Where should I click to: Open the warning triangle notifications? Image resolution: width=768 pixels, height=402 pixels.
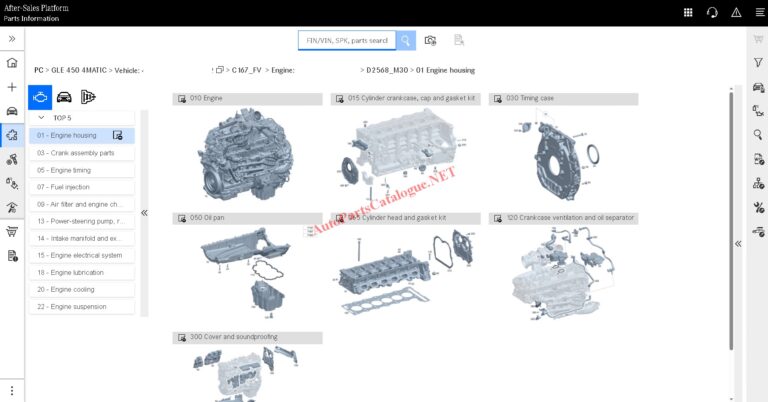[x=737, y=12]
